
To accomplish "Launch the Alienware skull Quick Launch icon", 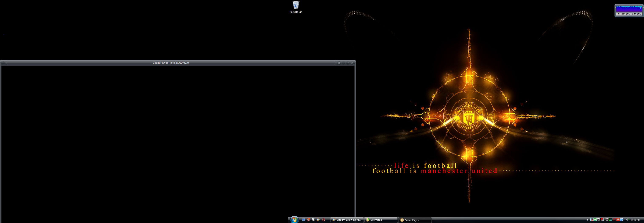I will click(313, 220).
